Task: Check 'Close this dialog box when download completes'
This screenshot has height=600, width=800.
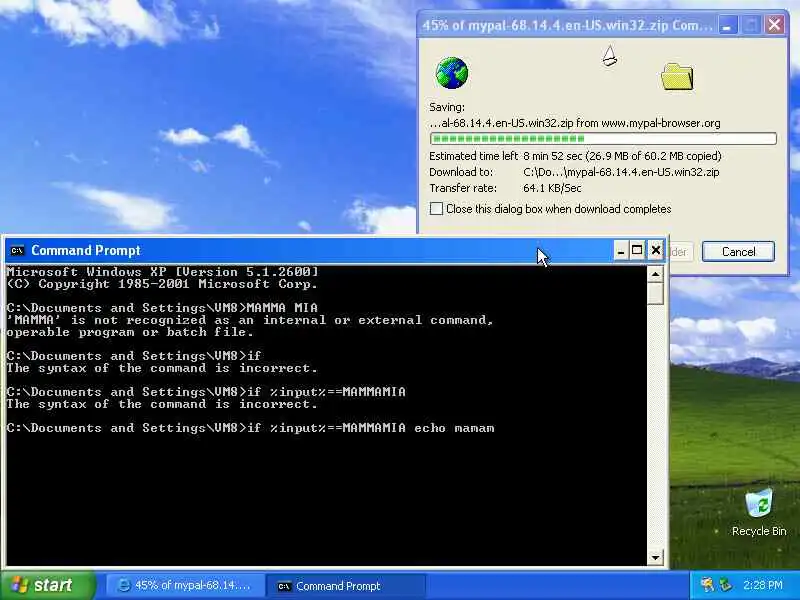Action: (x=436, y=209)
